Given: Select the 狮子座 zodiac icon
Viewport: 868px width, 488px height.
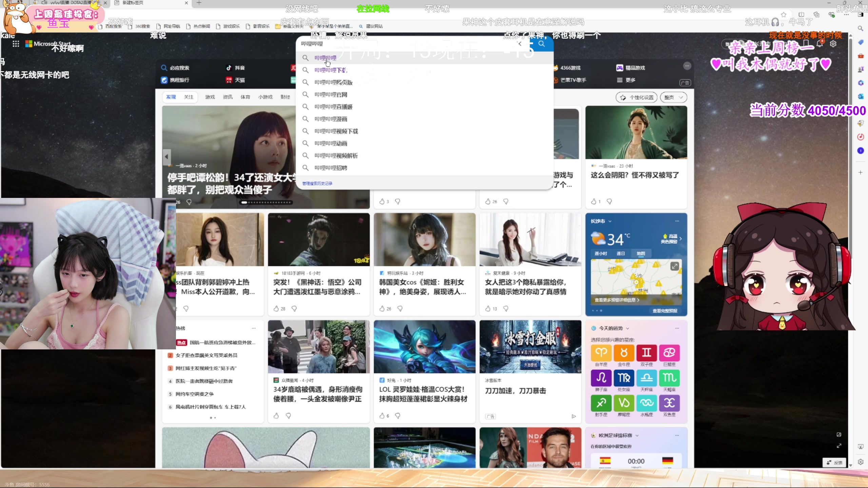Looking at the screenshot, I should [x=601, y=378].
